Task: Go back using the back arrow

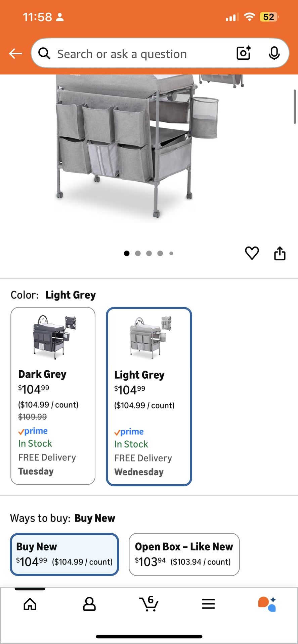Action: pyautogui.click(x=15, y=53)
